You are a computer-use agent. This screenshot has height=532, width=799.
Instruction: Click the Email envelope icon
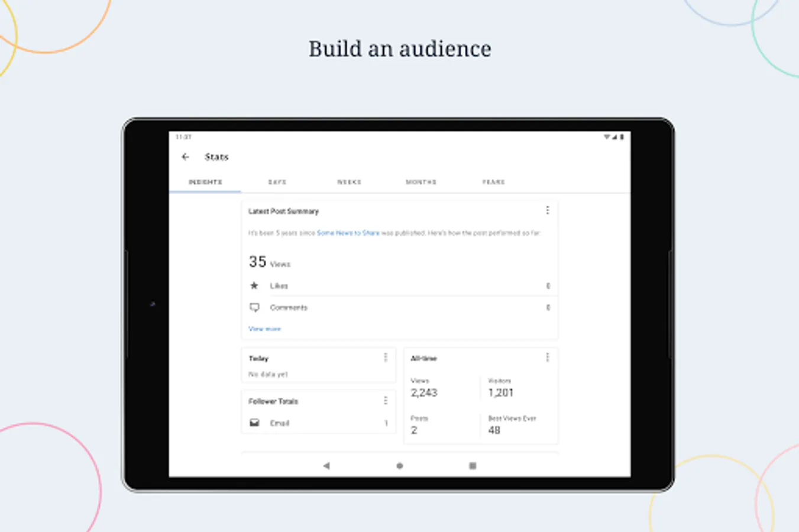point(254,423)
